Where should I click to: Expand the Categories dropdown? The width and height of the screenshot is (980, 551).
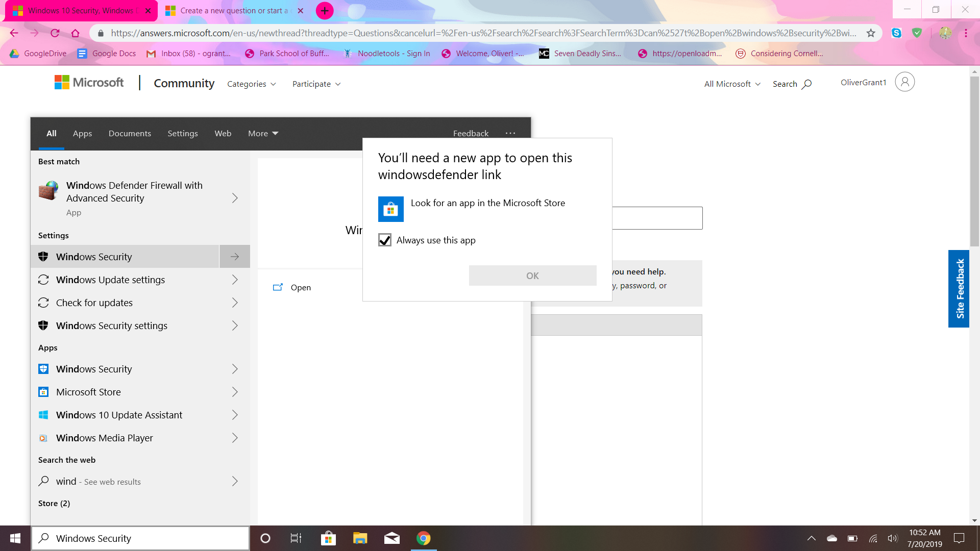point(252,84)
